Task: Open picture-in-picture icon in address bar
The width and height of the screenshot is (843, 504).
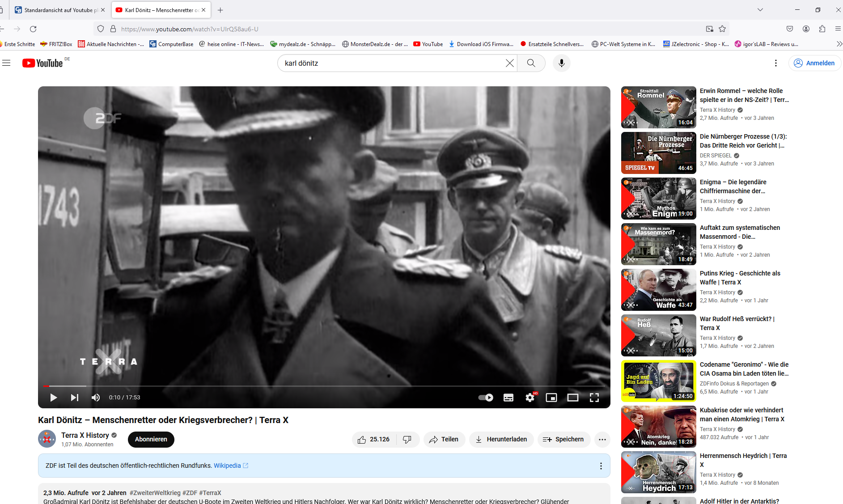Action: coord(709,29)
